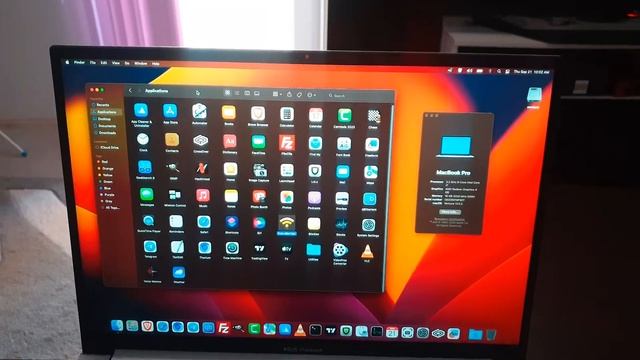Open the Finder menu in menu bar

click(x=79, y=62)
